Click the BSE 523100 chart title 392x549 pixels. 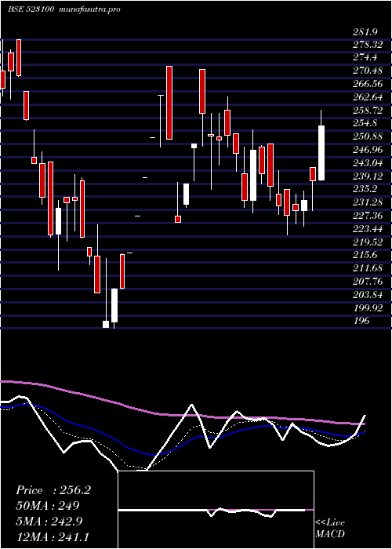31,9
